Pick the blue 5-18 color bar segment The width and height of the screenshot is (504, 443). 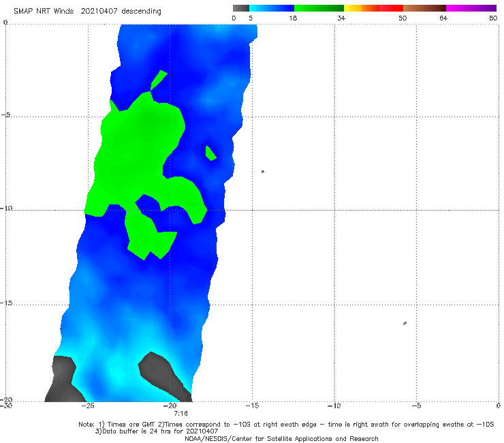[x=272, y=8]
